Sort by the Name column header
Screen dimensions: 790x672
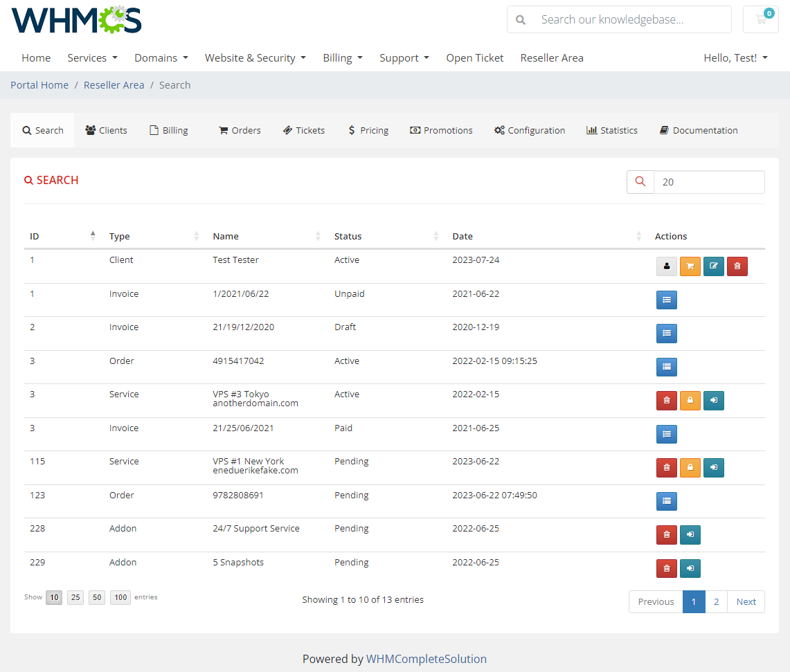[x=225, y=236]
